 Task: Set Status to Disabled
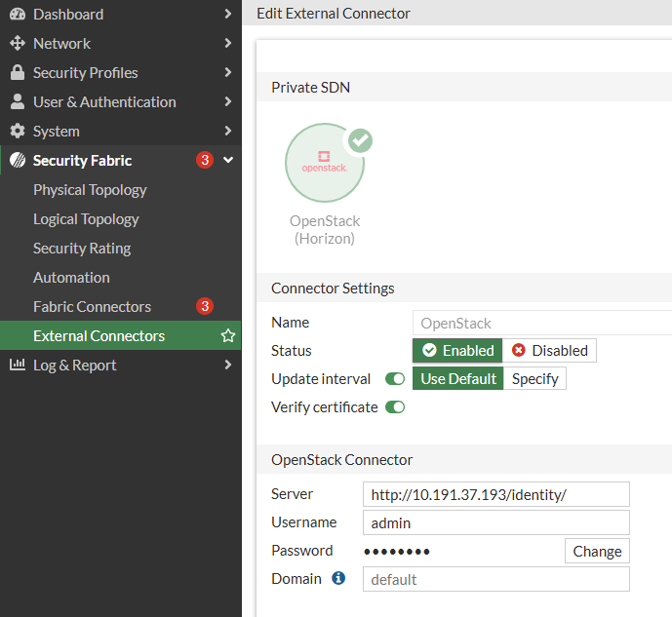tap(549, 351)
